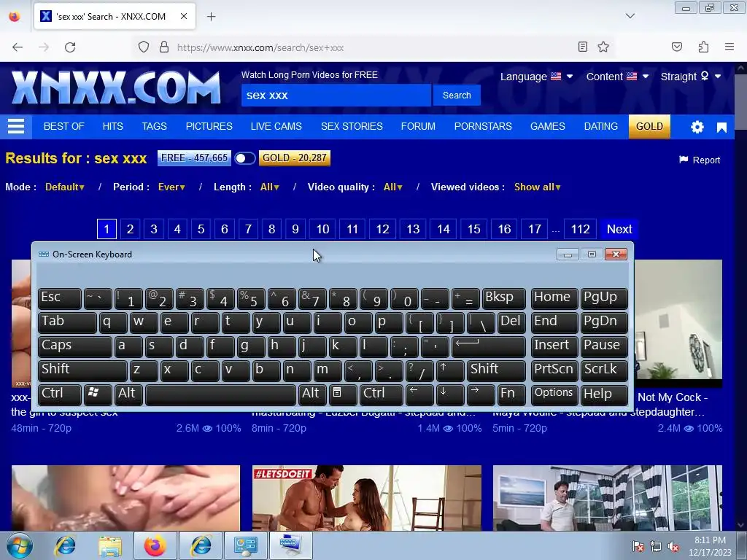This screenshot has width=747, height=560.
Task: Toggle the Caps key on keyboard
Action: tap(75, 346)
